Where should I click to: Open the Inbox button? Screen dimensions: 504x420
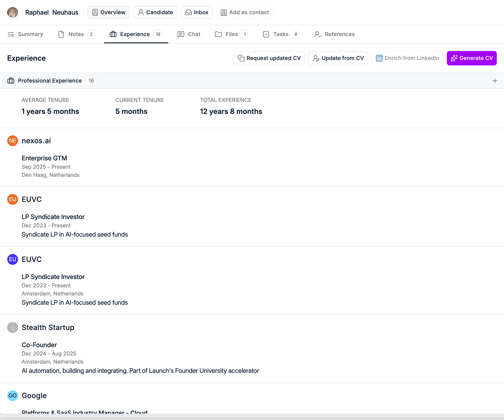pyautogui.click(x=196, y=12)
